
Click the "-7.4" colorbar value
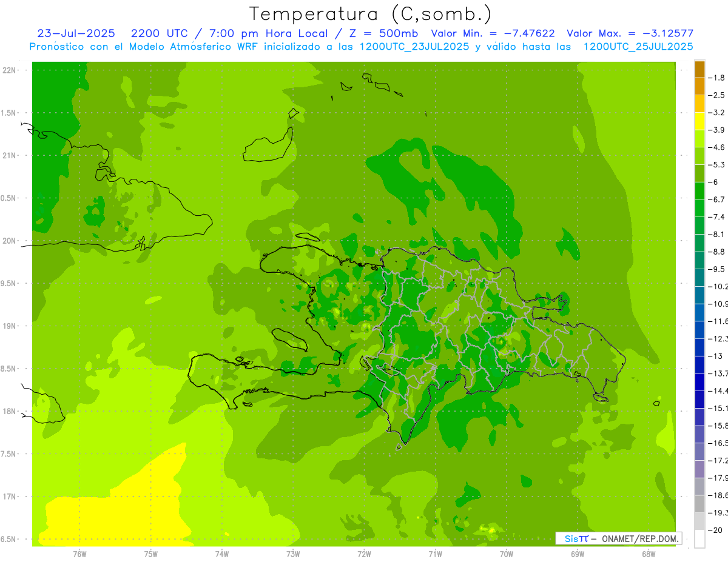tap(716, 216)
